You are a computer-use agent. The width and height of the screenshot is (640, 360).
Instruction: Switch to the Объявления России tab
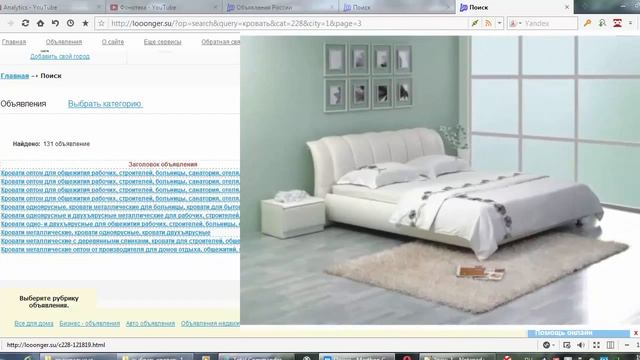point(280,7)
